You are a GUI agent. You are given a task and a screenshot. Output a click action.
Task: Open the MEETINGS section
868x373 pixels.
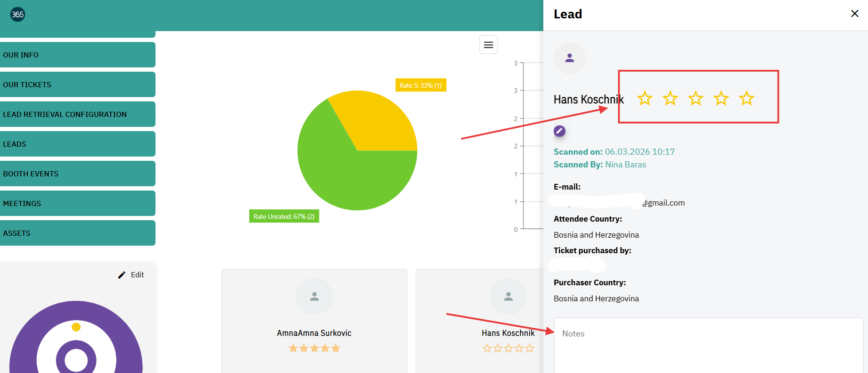pyautogui.click(x=78, y=203)
